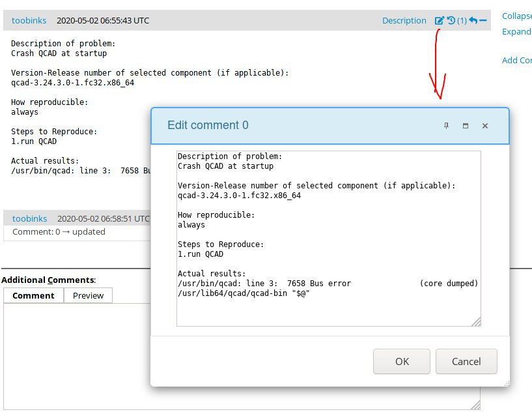Click the reply arrow icon
The width and height of the screenshot is (532, 412).
(473, 20)
